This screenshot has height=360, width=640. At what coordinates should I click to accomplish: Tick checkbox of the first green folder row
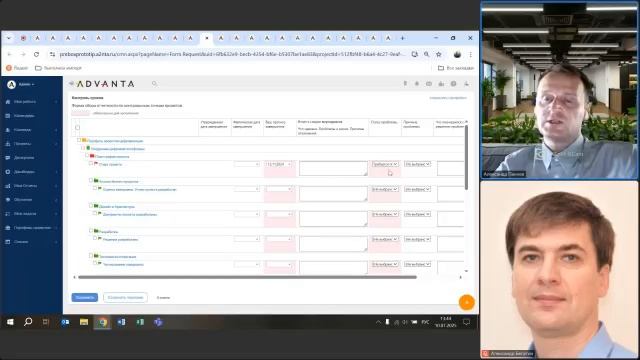point(91,180)
